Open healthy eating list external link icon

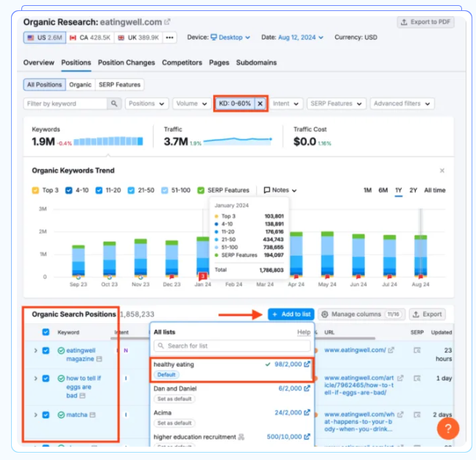point(307,364)
